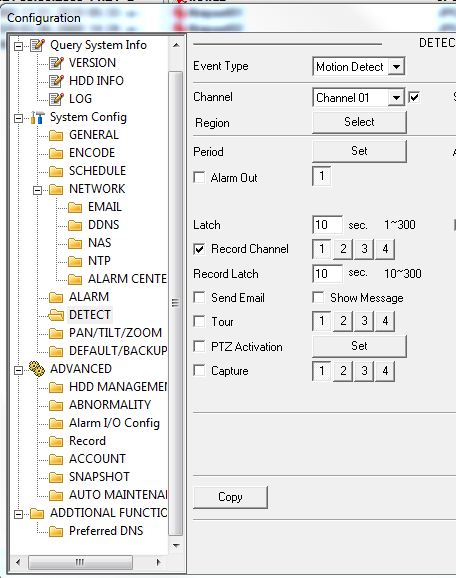Viewport: 456px width, 578px height.
Task: Click the tree panel horizontal scrollbar thumb
Action: pyautogui.click(x=80, y=562)
